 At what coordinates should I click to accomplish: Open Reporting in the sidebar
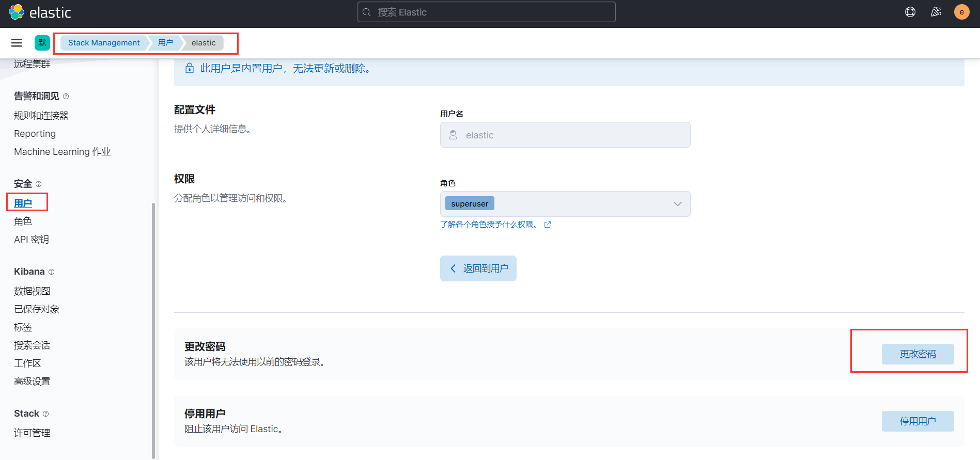[x=35, y=134]
